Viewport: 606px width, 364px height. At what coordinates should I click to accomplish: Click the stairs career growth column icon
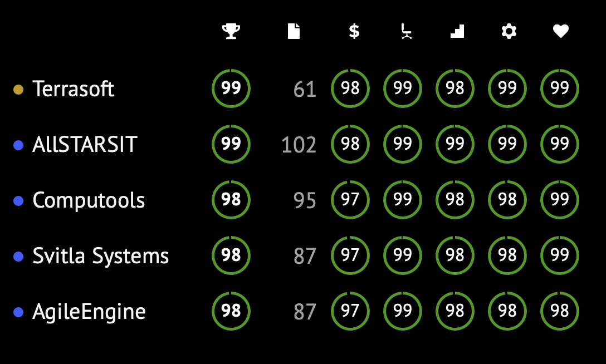pyautogui.click(x=457, y=31)
